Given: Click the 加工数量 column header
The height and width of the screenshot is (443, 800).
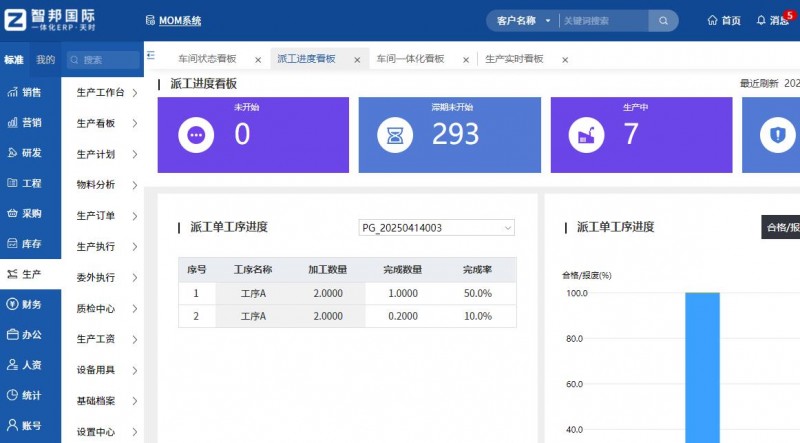Looking at the screenshot, I should [x=328, y=269].
